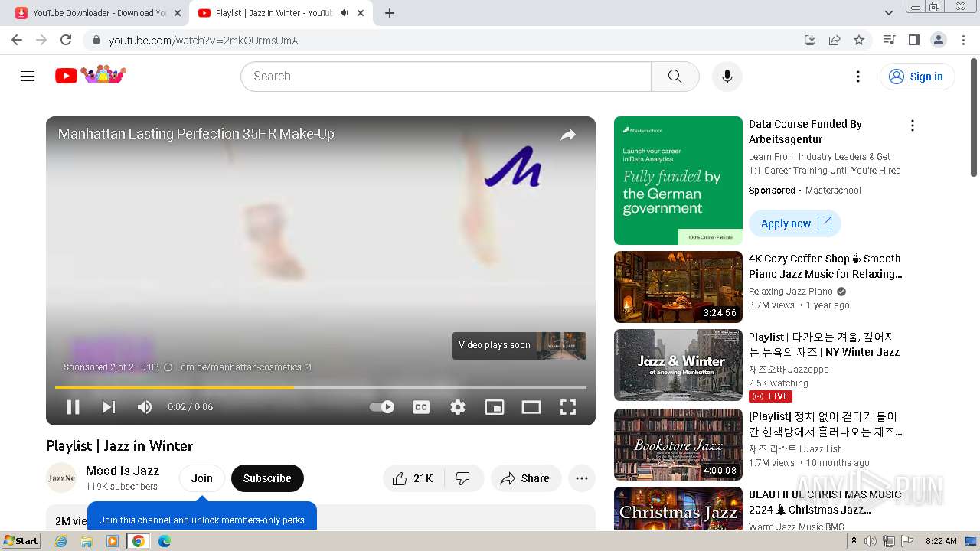980x551 pixels.
Task: Click the install app icon in address bar
Action: 810,40
